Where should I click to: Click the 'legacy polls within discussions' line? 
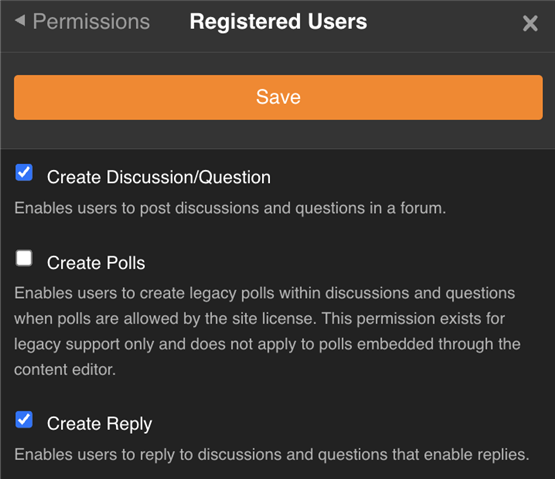coord(264,293)
